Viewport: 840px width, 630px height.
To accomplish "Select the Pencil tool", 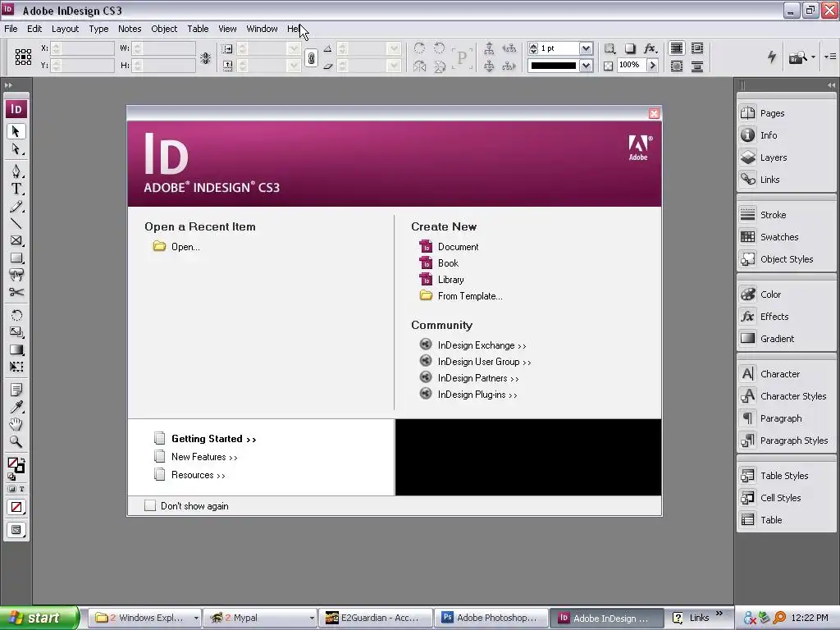I will click(16, 206).
